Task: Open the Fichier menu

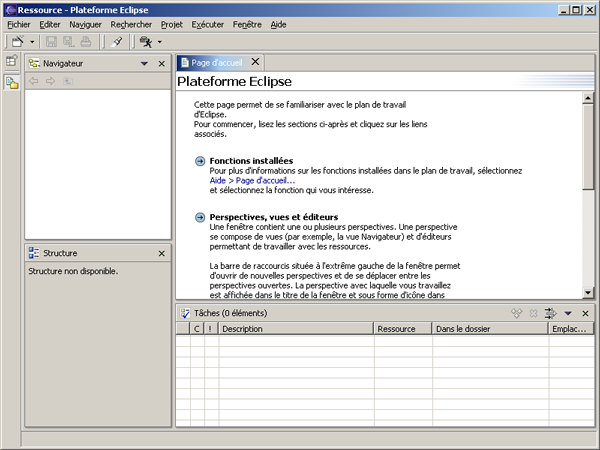Action: [x=18, y=23]
